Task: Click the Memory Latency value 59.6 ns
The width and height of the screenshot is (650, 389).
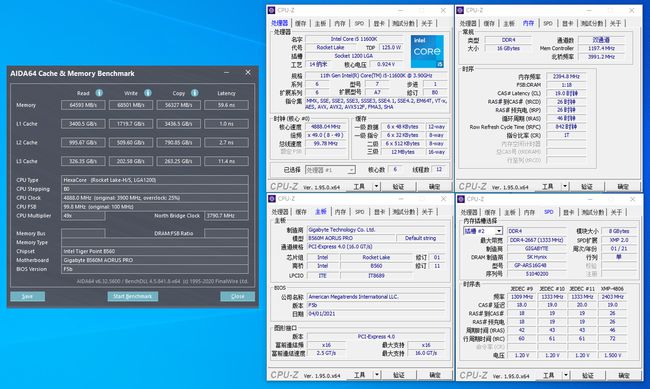Action: pos(226,105)
